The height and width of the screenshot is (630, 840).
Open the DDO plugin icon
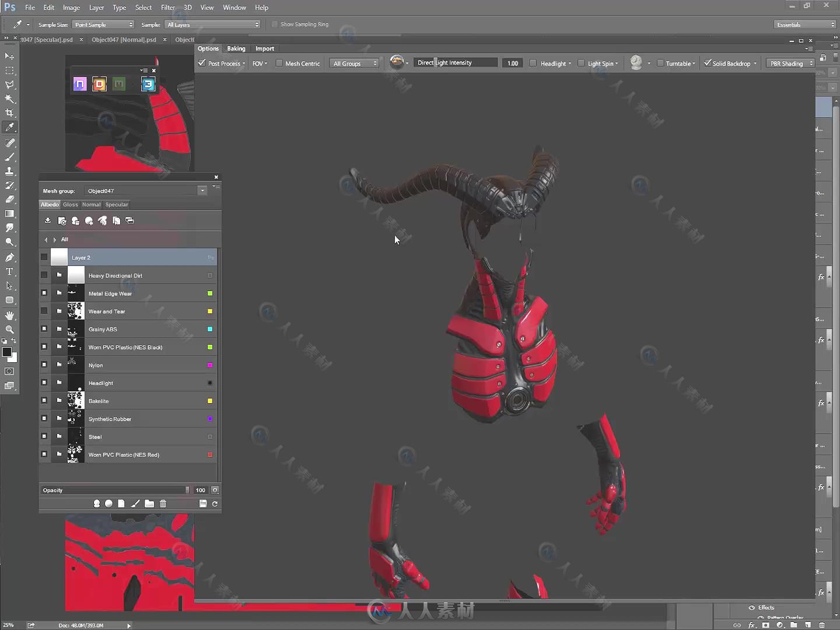[99, 84]
